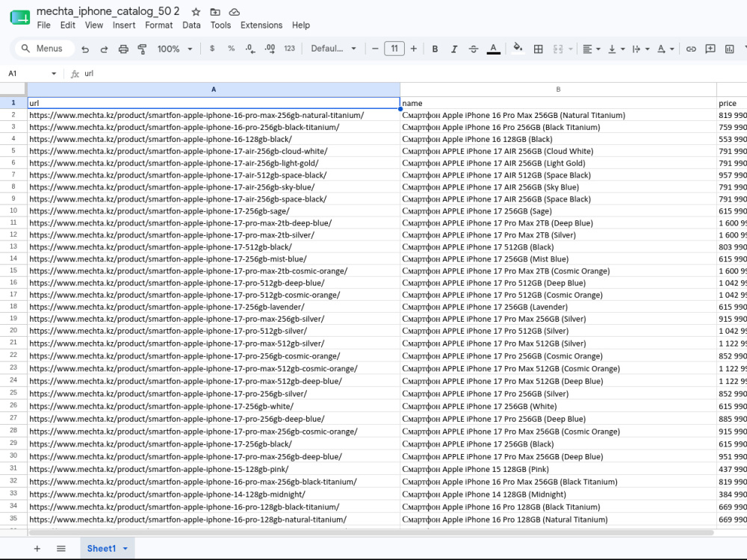Open text rotation dropdown
Screen dimensions: 747x560
pyautogui.click(x=666, y=49)
